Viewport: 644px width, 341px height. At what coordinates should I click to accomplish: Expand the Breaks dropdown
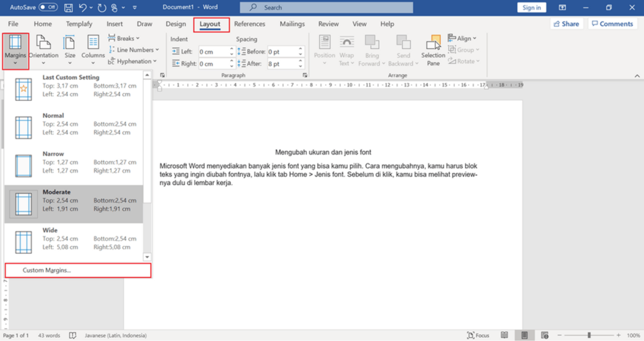click(x=125, y=38)
